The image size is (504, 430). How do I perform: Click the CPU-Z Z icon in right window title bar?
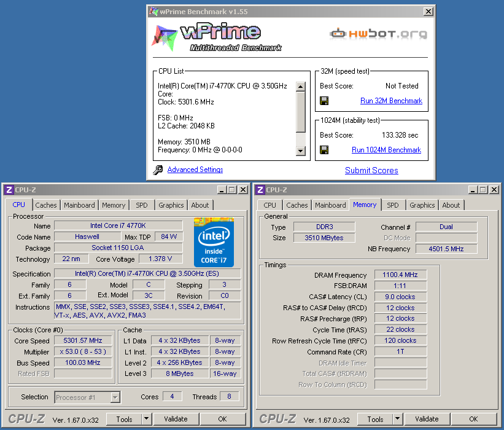(x=260, y=190)
